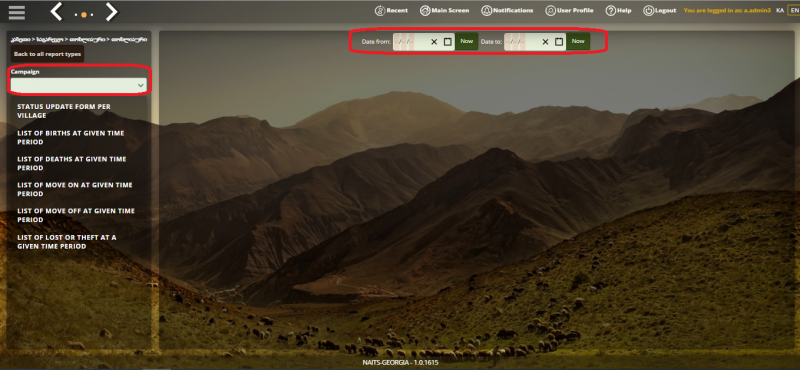The image size is (800, 370).
Task: Open calendar picker for Date to
Action: tap(559, 42)
